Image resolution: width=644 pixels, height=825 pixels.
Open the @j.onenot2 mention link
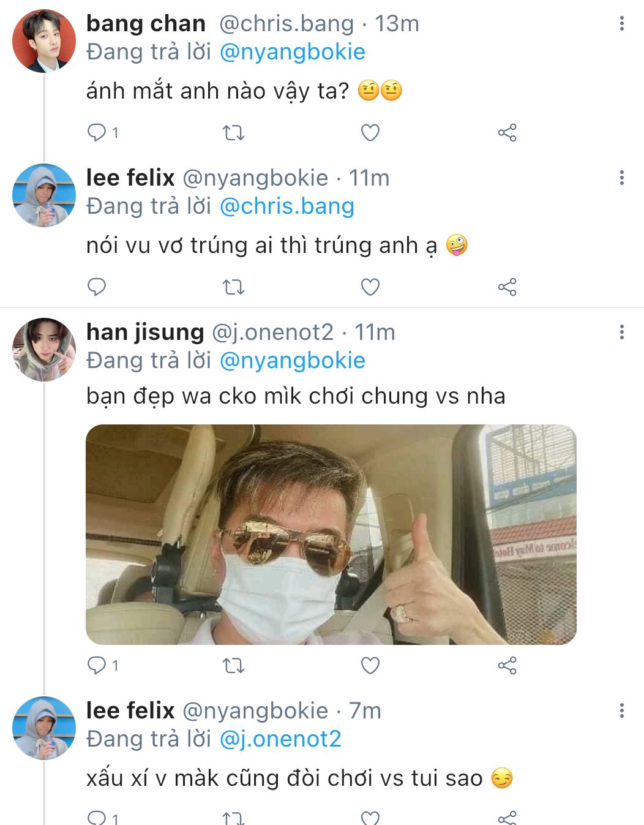coord(280,739)
